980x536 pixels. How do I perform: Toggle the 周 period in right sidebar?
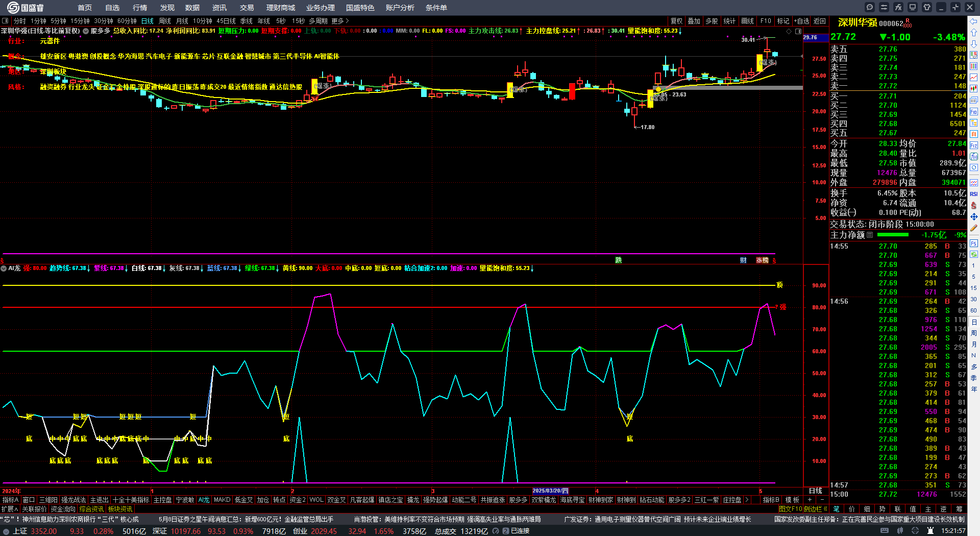pyautogui.click(x=974, y=333)
